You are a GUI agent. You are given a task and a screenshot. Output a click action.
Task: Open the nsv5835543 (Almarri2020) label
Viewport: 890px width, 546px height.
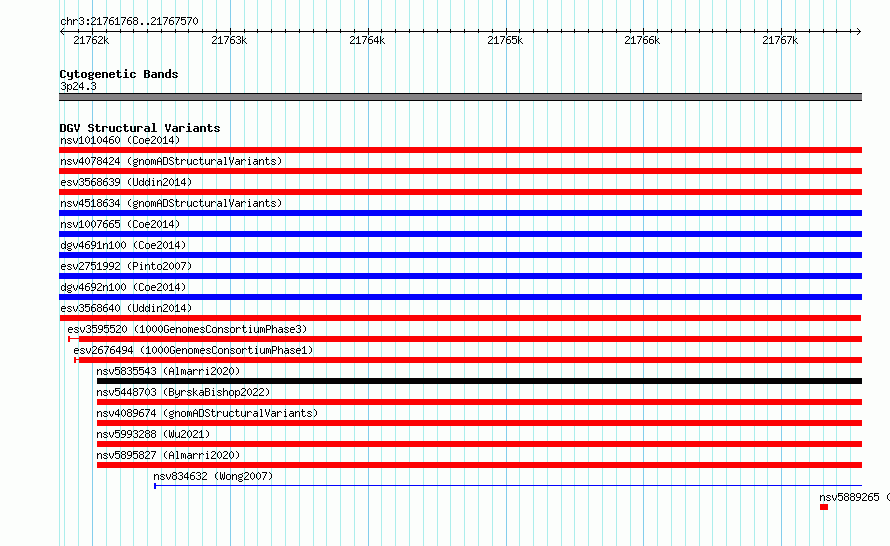coord(168,371)
